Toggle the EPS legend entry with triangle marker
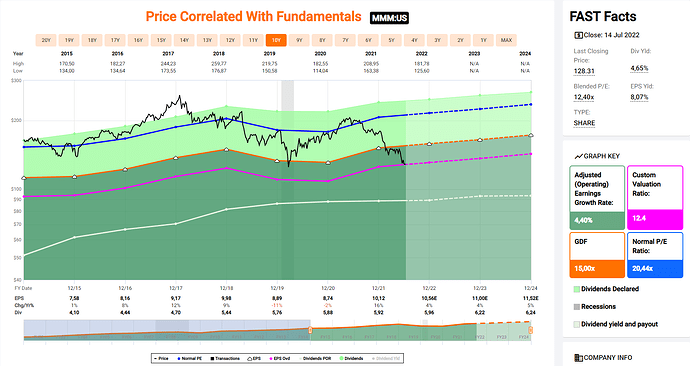Screen dimensions: 690x366 (x=254, y=359)
